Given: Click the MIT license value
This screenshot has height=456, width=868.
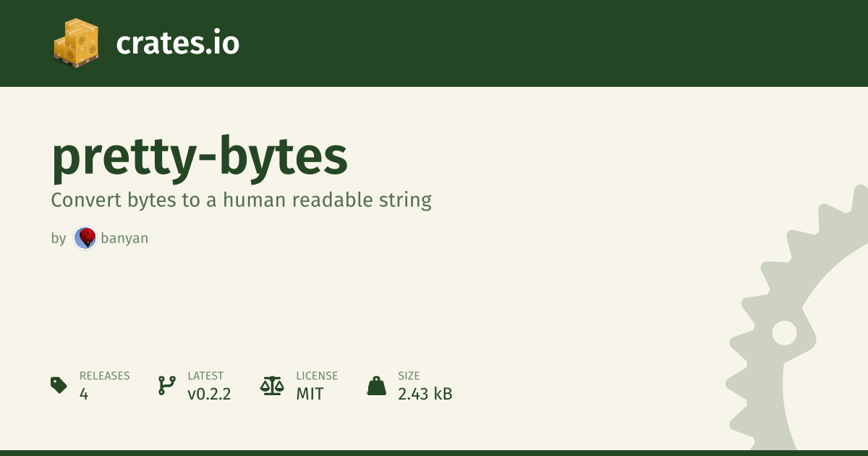Looking at the screenshot, I should tap(310, 394).
